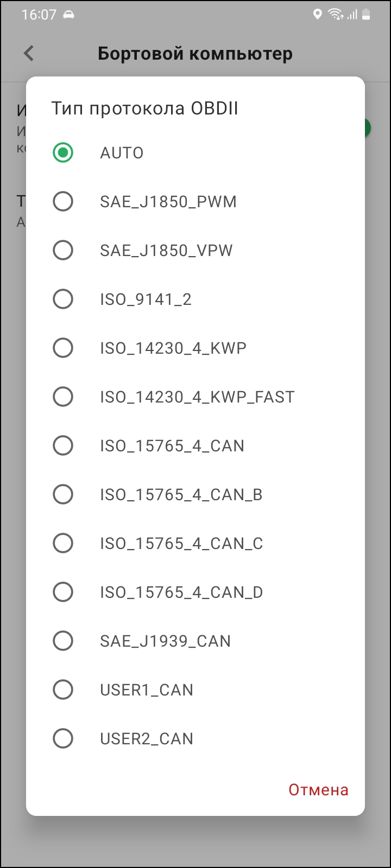Tap the back arrow icon
Viewport: 391px width, 868px height.
[29, 53]
